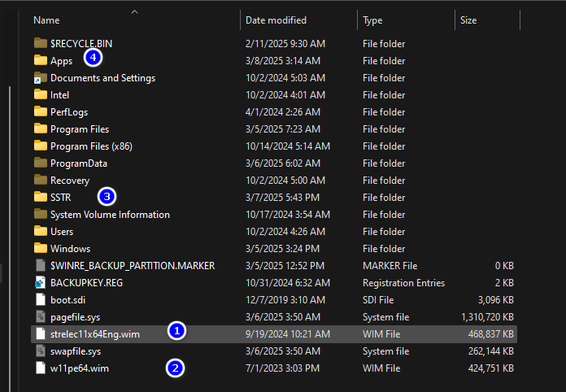Screen dimensions: 566x392
Task: Select the Documents and Settings shortcut icon
Action: point(41,77)
